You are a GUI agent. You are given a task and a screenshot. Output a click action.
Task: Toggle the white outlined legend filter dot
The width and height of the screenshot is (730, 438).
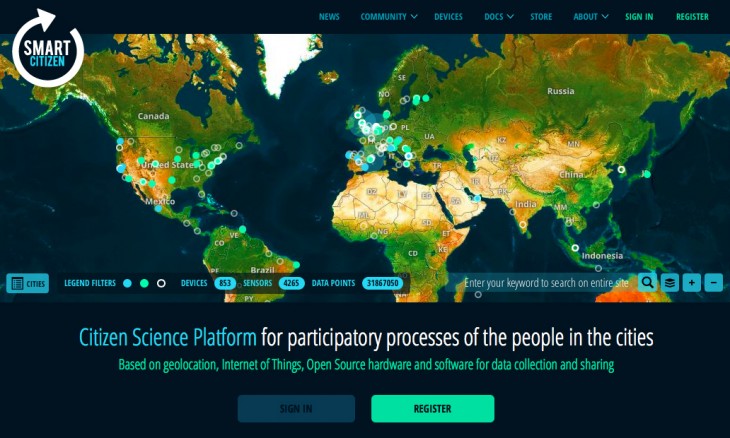tap(161, 284)
